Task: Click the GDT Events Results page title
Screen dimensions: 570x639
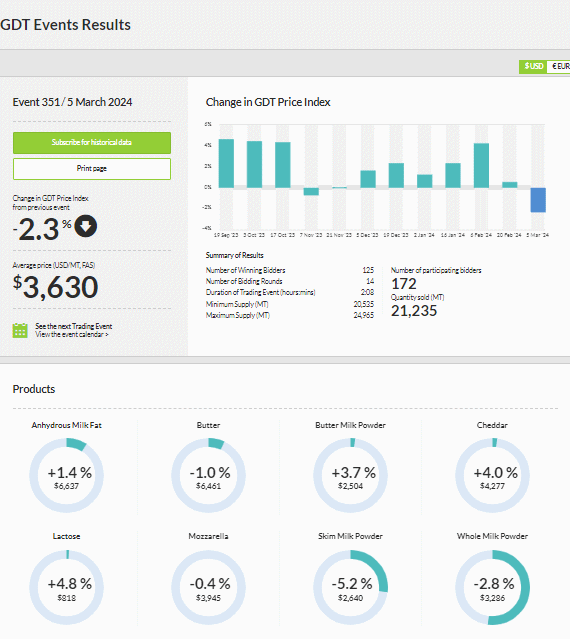Action: [66, 25]
